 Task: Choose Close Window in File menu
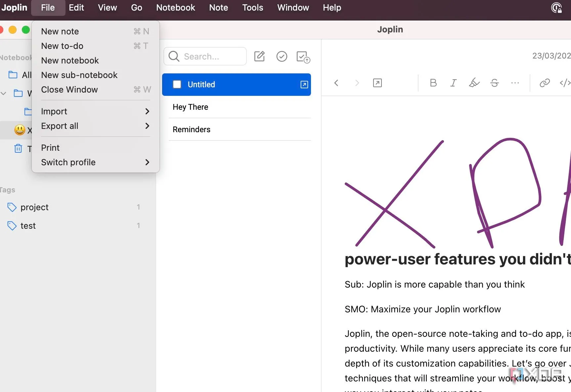96,90
